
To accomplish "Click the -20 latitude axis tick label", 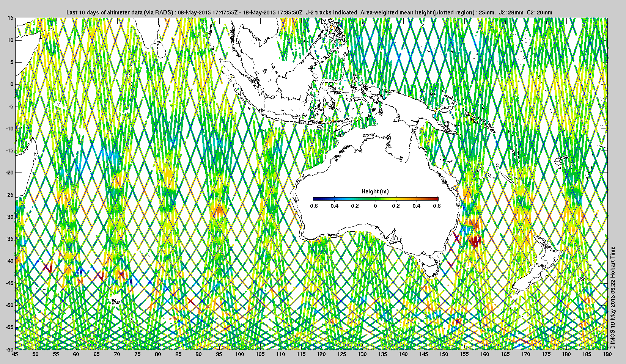I will [9, 173].
